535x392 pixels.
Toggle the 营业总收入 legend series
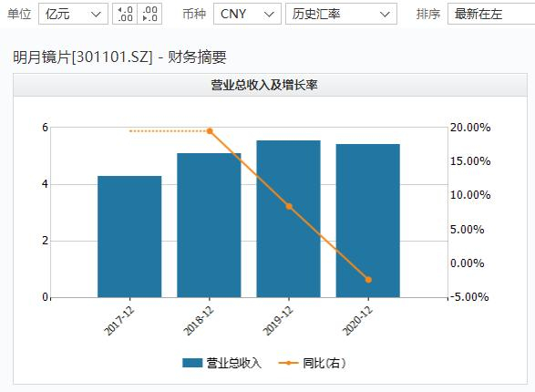[222, 363]
